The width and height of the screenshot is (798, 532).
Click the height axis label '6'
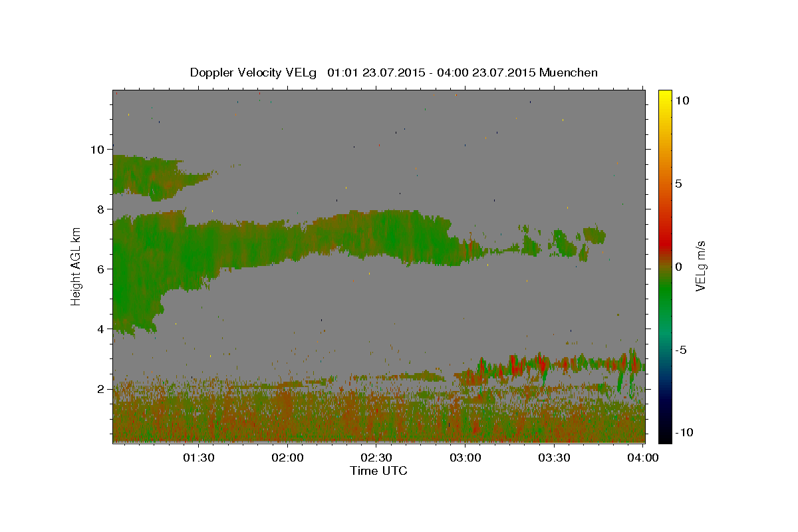(102, 269)
